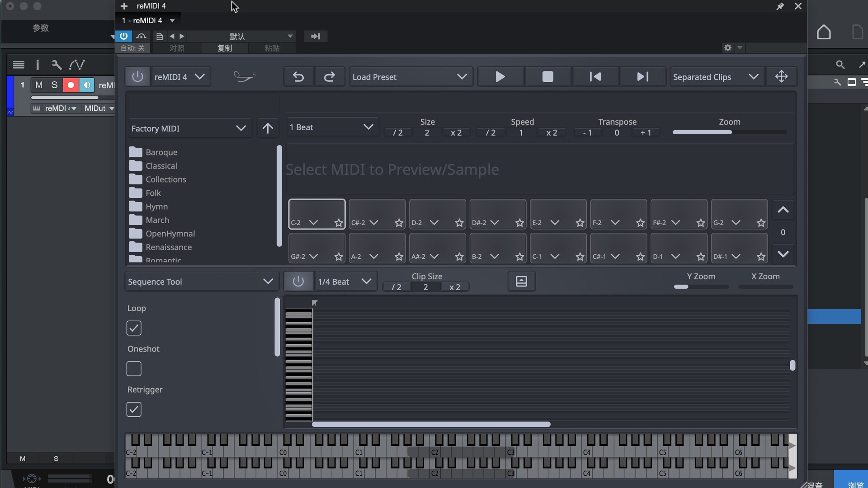Click the 复制 copy button
The image size is (868, 488).
pyautogui.click(x=225, y=48)
